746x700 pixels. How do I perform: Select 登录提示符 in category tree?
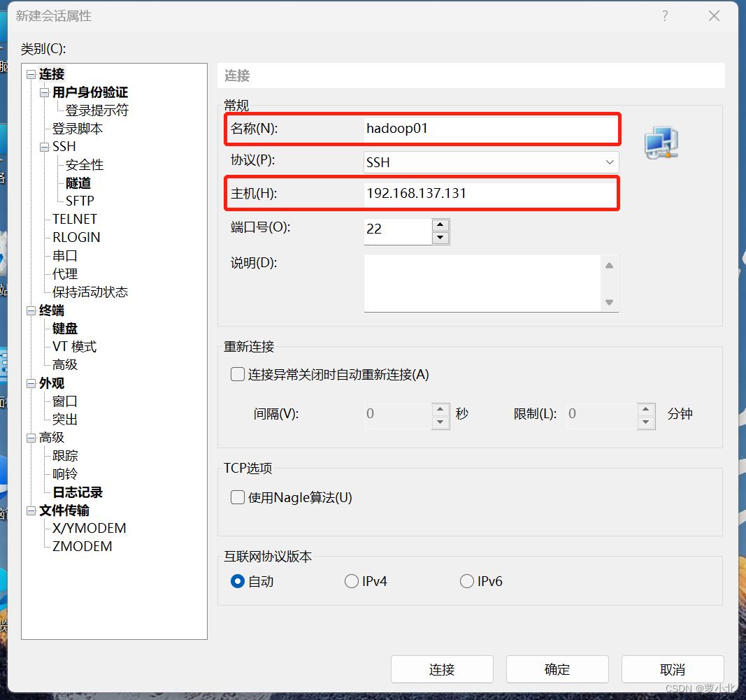(x=97, y=110)
